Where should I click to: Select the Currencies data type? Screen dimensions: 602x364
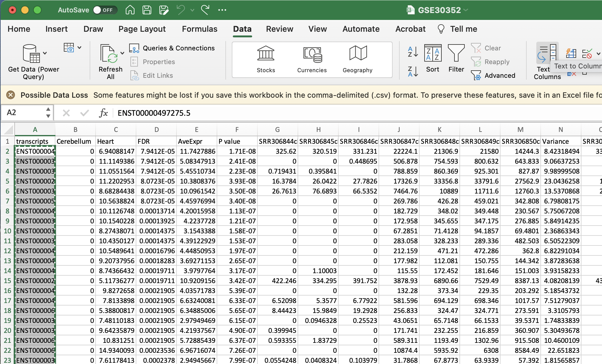click(x=312, y=60)
